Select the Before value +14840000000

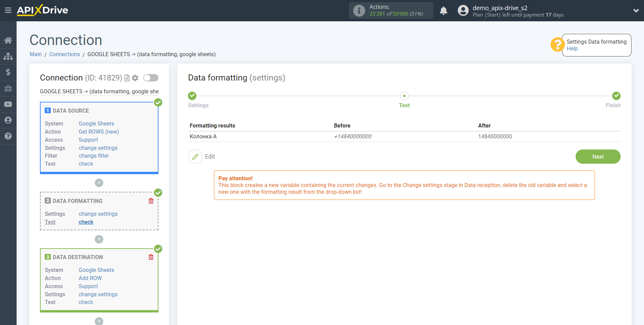click(x=352, y=136)
